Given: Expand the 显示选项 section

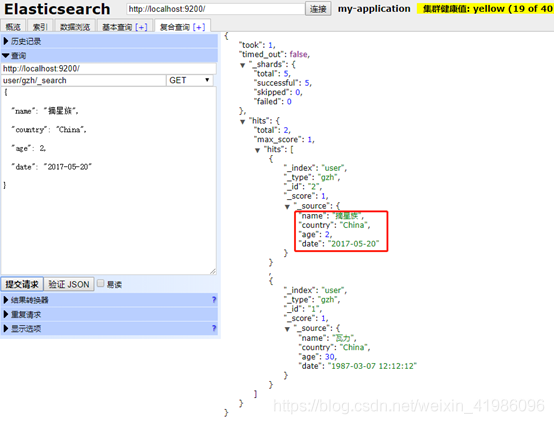Looking at the screenshot, I should [109, 328].
